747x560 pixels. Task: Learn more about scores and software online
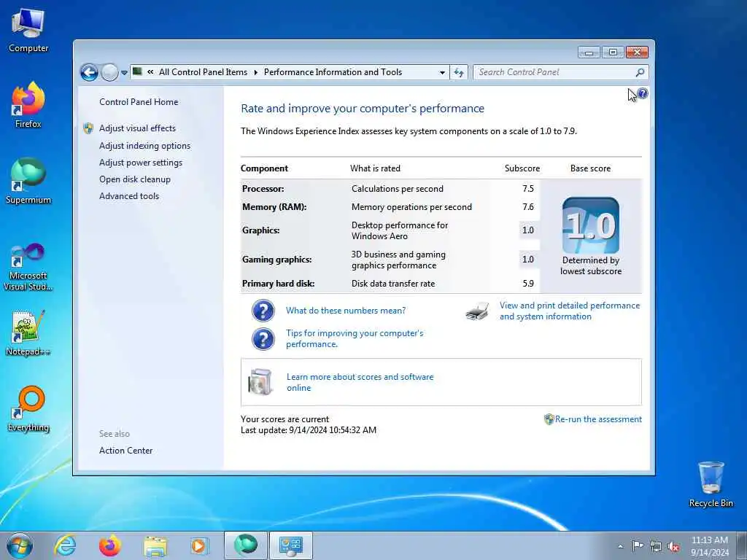360,382
